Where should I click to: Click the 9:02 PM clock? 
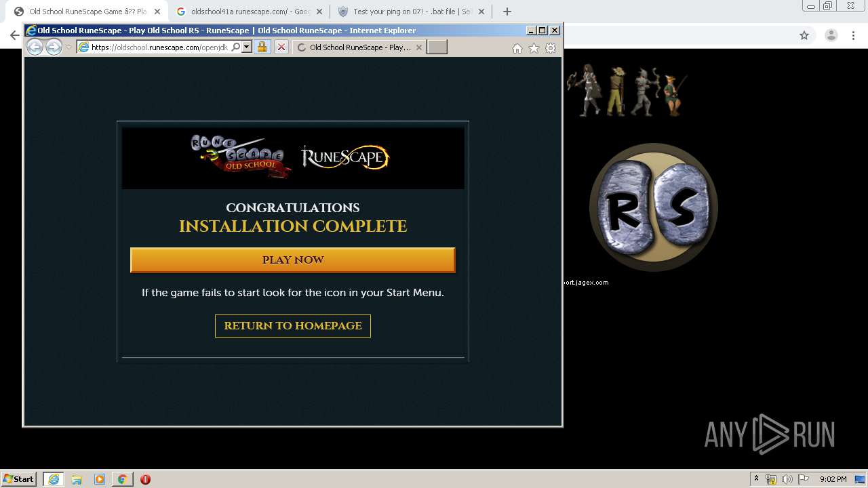pos(833,479)
